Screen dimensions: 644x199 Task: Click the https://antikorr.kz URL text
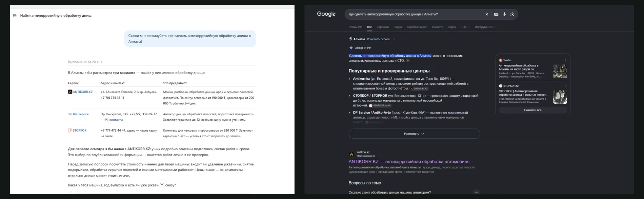pos(366,156)
